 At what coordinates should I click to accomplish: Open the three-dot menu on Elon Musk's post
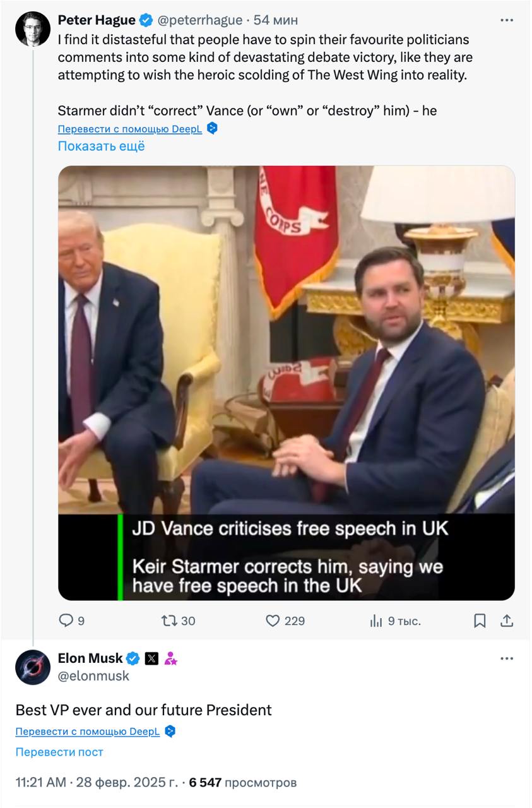click(x=507, y=658)
